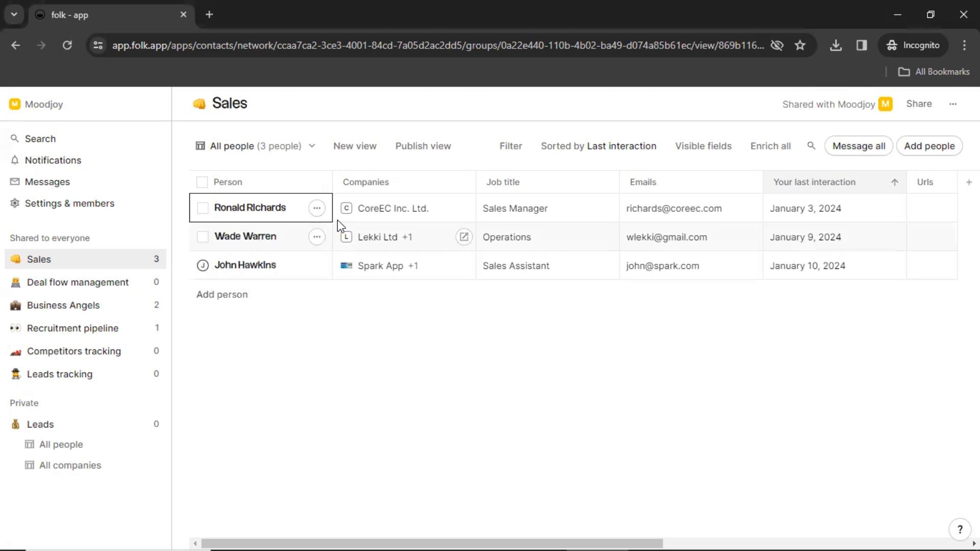Screen dimensions: 980x551
Task: Open Settings & members
Action: [69, 203]
